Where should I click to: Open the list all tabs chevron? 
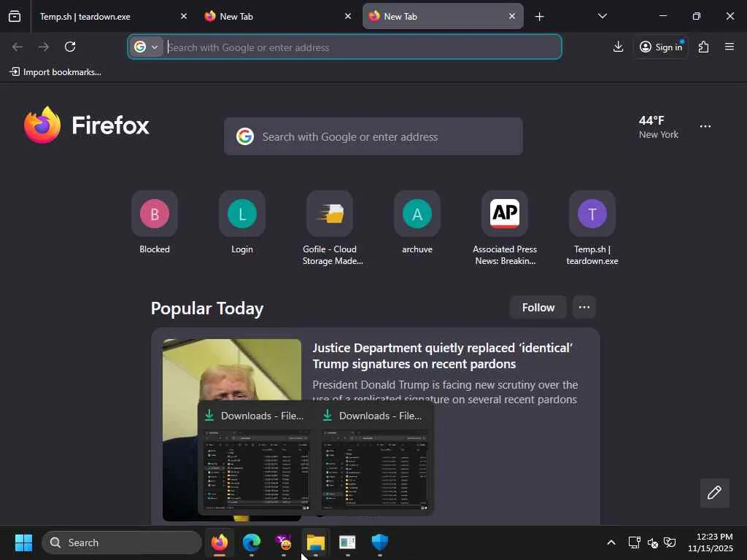602,16
